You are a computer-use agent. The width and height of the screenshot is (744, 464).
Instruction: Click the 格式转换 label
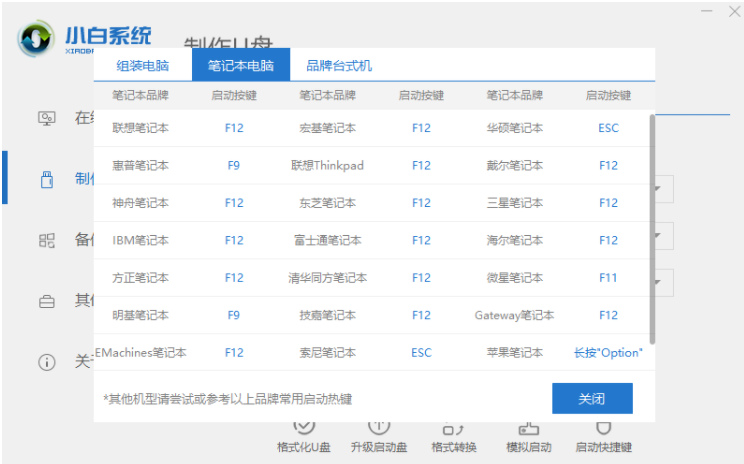tap(454, 447)
